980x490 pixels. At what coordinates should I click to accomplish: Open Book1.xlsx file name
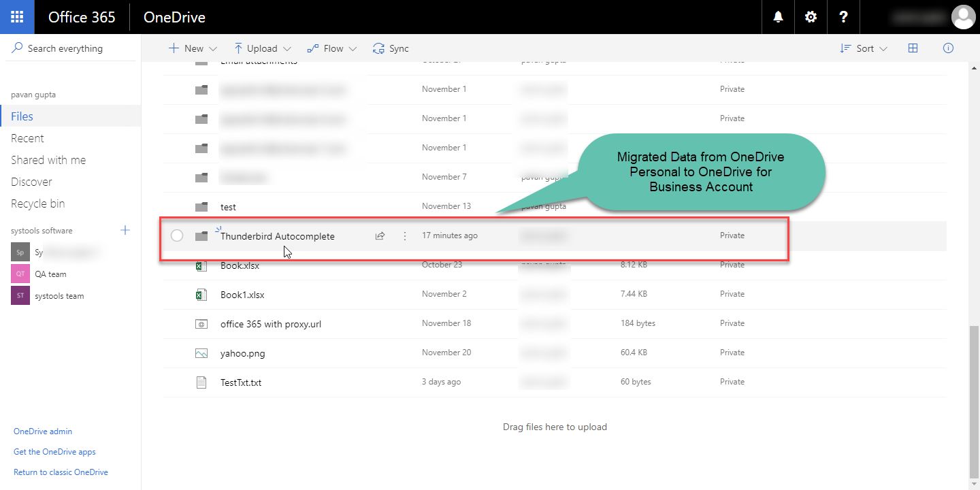tap(242, 295)
